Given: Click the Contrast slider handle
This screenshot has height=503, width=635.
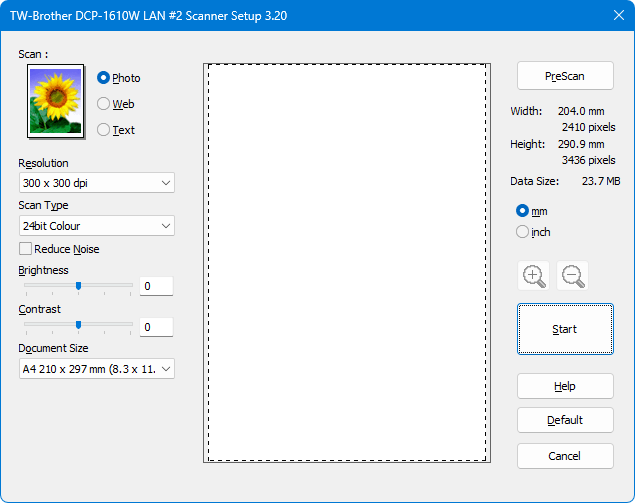Looking at the screenshot, I should (x=78, y=325).
